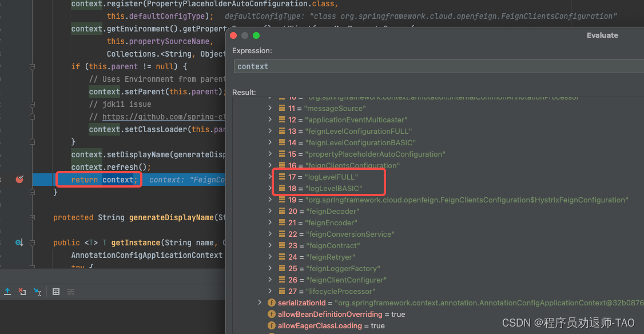Expand row 13 feignLevelConfigurationFULL
The width and height of the screenshot is (644, 334).
[x=270, y=131]
